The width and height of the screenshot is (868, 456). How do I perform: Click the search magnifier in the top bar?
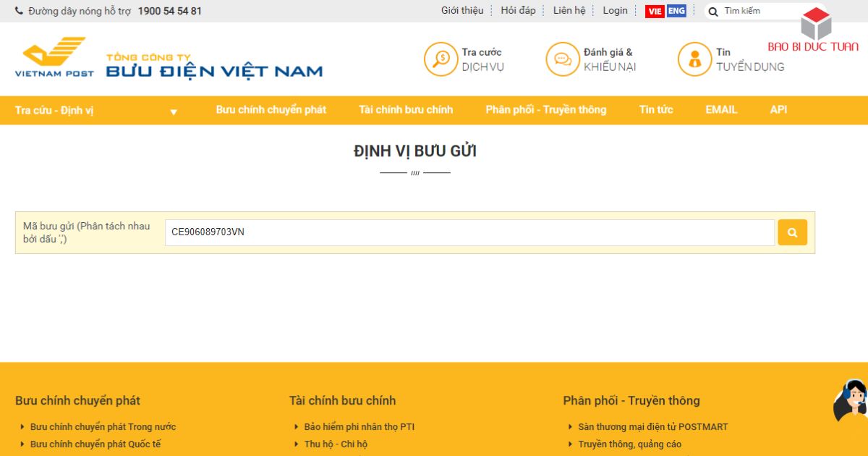tap(713, 11)
